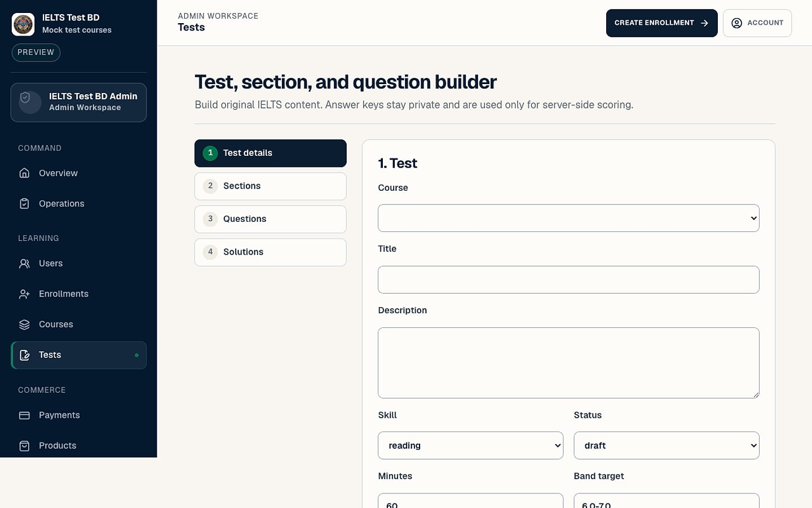Viewport: 812px width, 508px height.
Task: Select the Test details step
Action: (x=271, y=153)
